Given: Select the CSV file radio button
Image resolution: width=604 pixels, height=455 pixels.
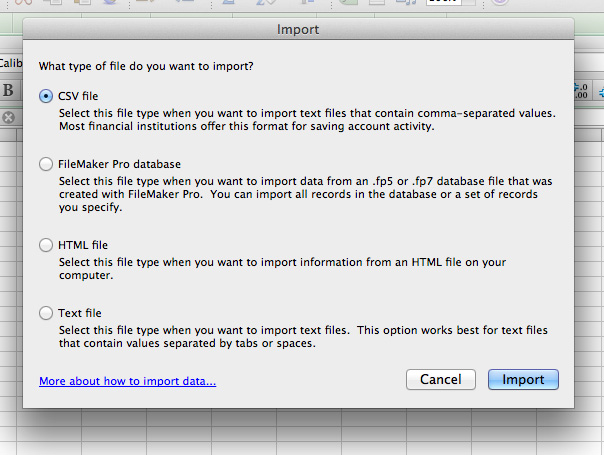Looking at the screenshot, I should point(46,95).
